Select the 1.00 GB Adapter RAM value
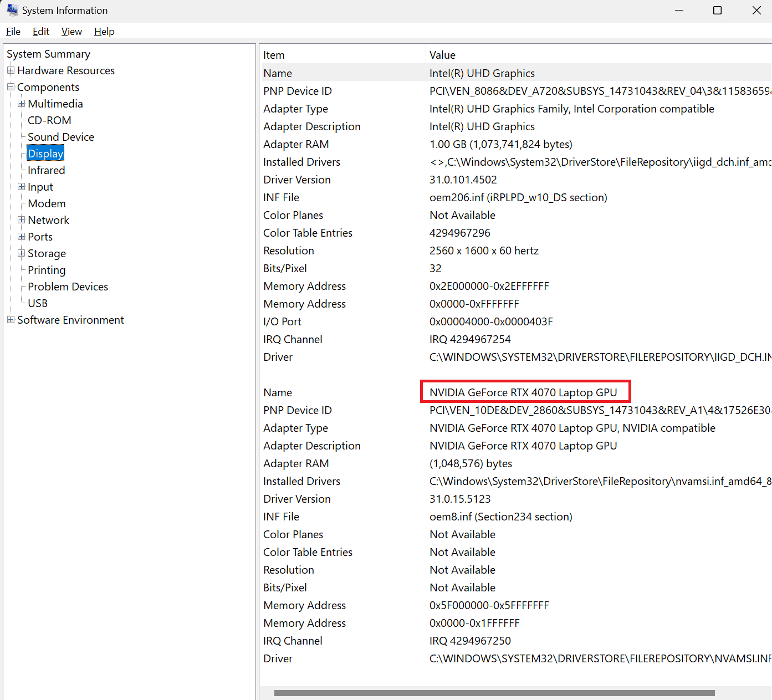Image resolution: width=772 pixels, height=700 pixels. 501,144
